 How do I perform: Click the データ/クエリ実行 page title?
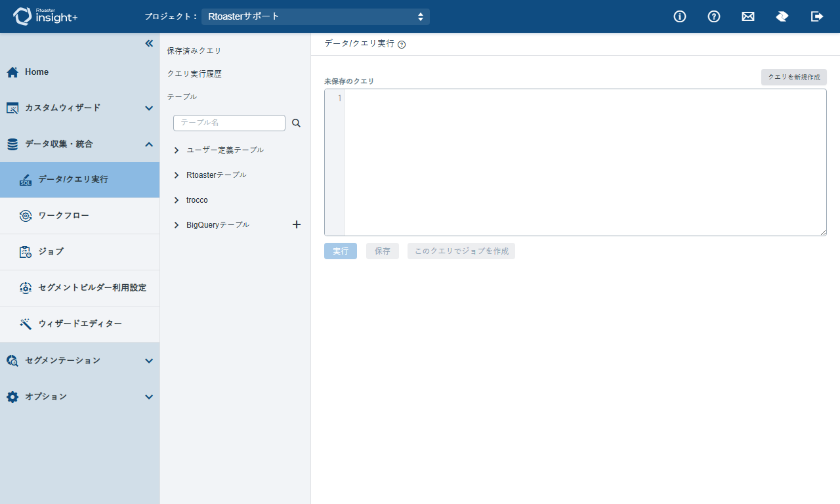coord(360,43)
